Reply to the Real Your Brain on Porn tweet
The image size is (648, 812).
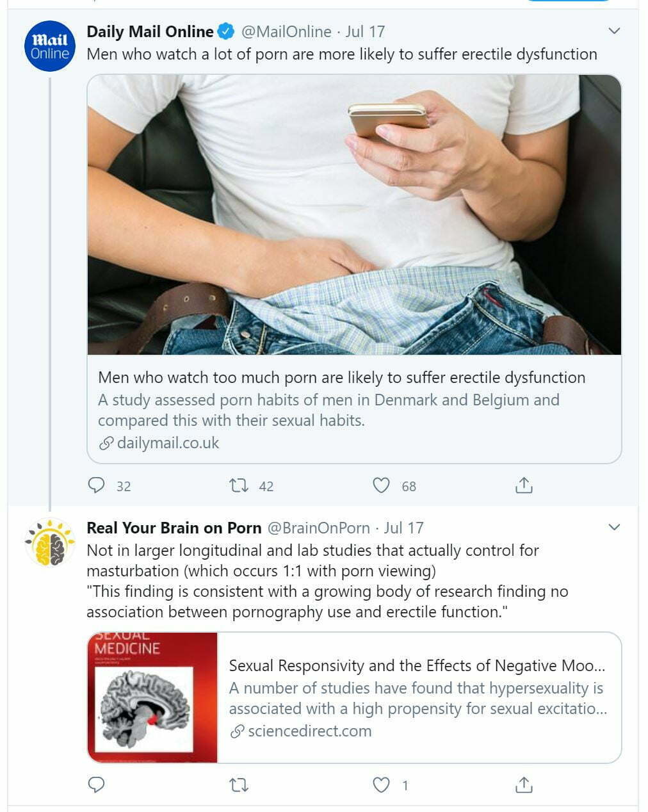[x=96, y=784]
